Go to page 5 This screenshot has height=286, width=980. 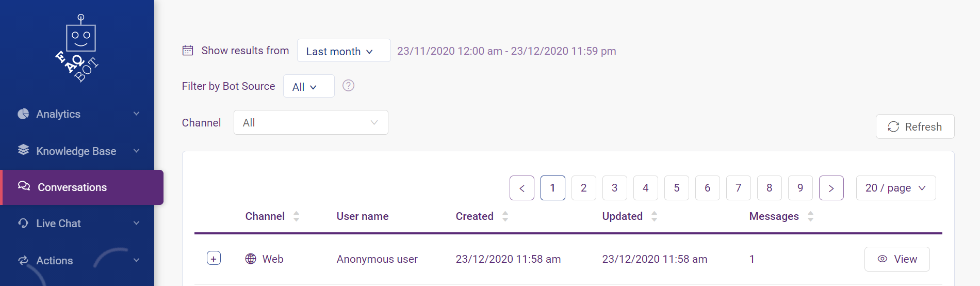point(677,188)
